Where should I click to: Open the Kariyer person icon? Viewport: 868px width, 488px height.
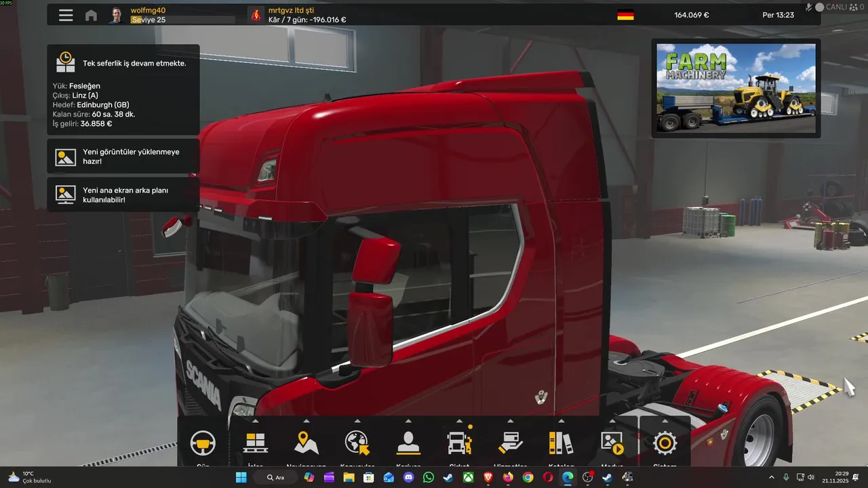[x=408, y=443]
